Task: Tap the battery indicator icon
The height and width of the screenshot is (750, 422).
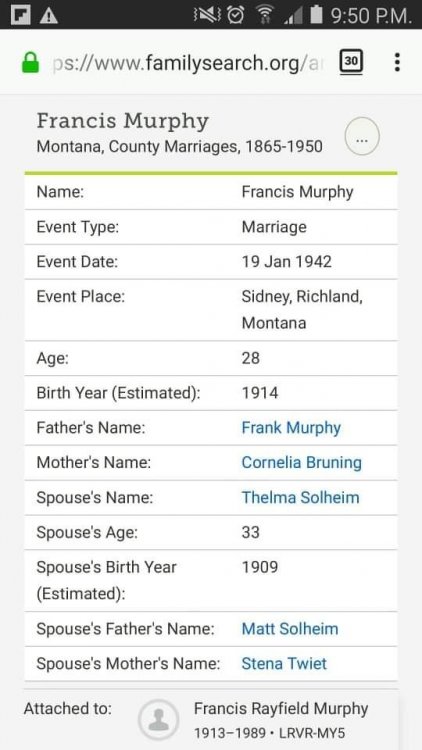Action: [x=316, y=14]
